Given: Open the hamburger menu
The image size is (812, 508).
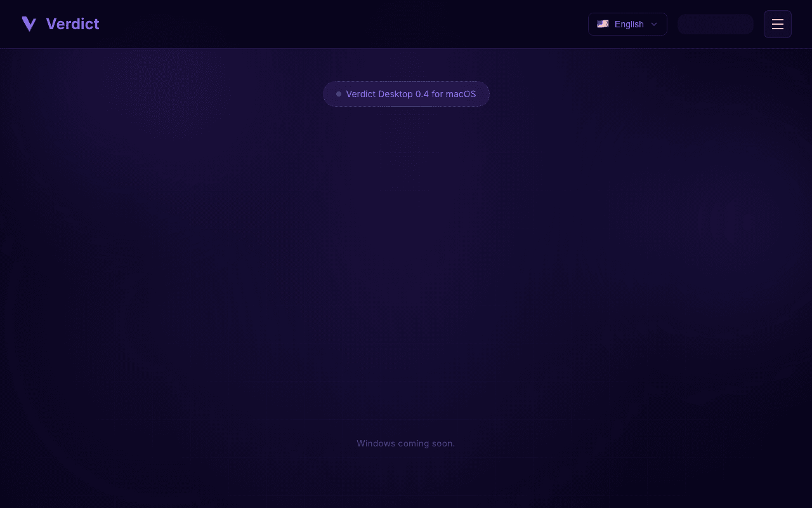Looking at the screenshot, I should coord(778,24).
